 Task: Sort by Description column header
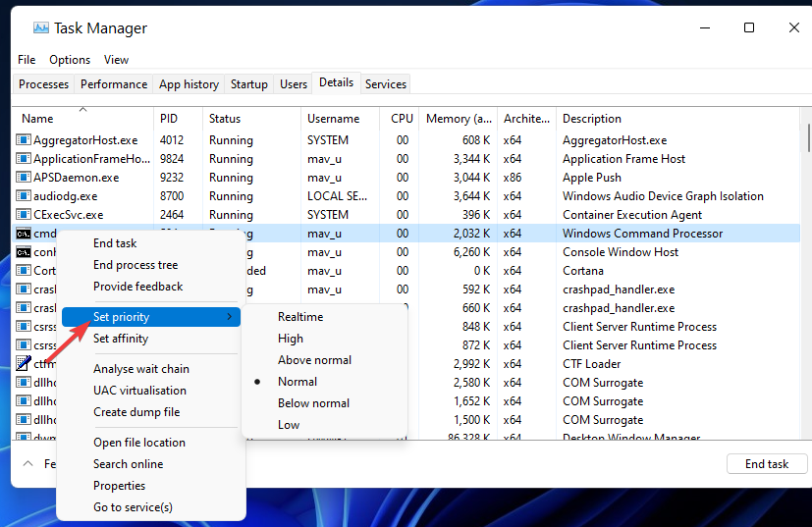[x=678, y=119]
